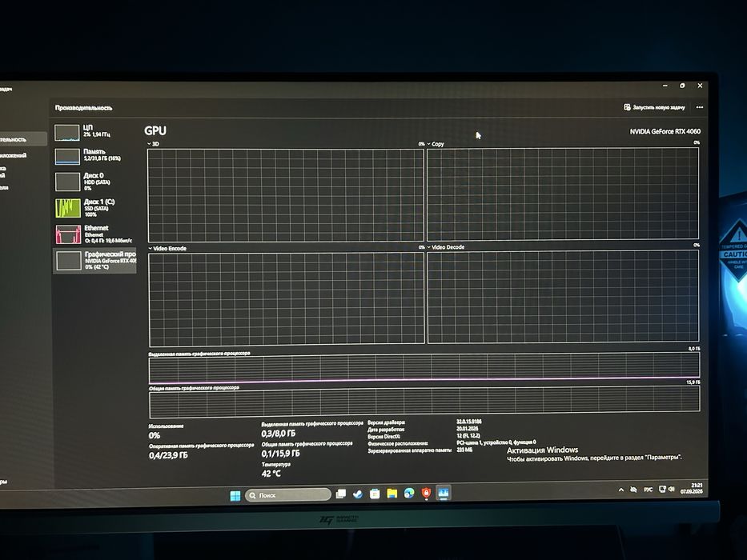Open Steam from the taskbar
Screen dimensions: 747x560
(357, 494)
